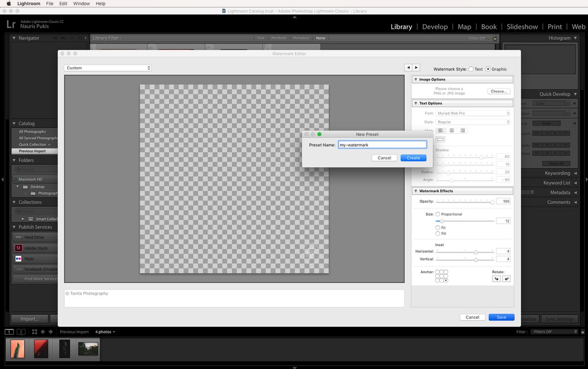
Task: Collapse the Publish Services panel
Action: 14,227
